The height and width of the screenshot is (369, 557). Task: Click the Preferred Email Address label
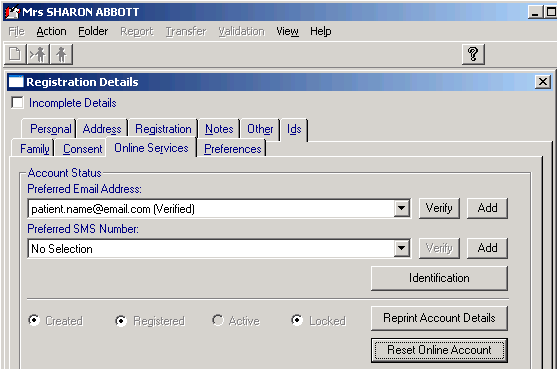tap(85, 189)
